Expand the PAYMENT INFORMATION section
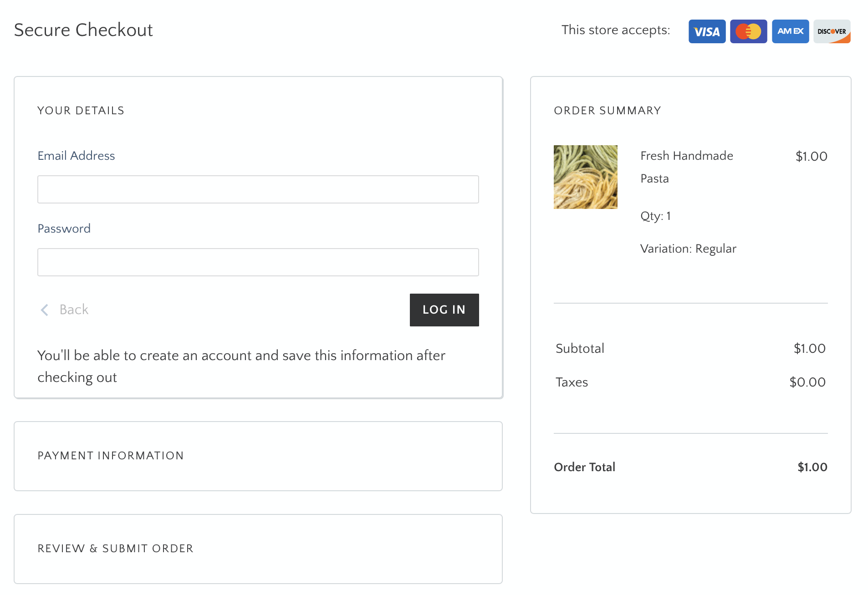This screenshot has width=868, height=595. click(111, 456)
